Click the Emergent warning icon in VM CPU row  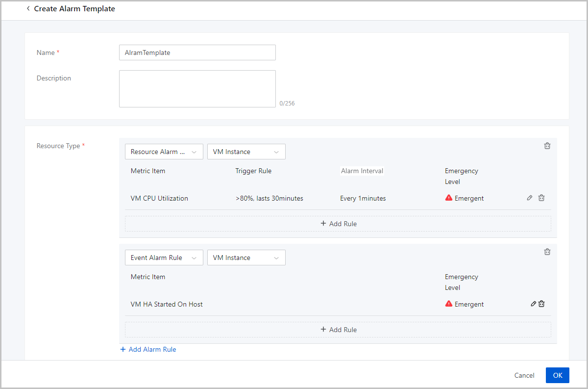click(x=449, y=198)
